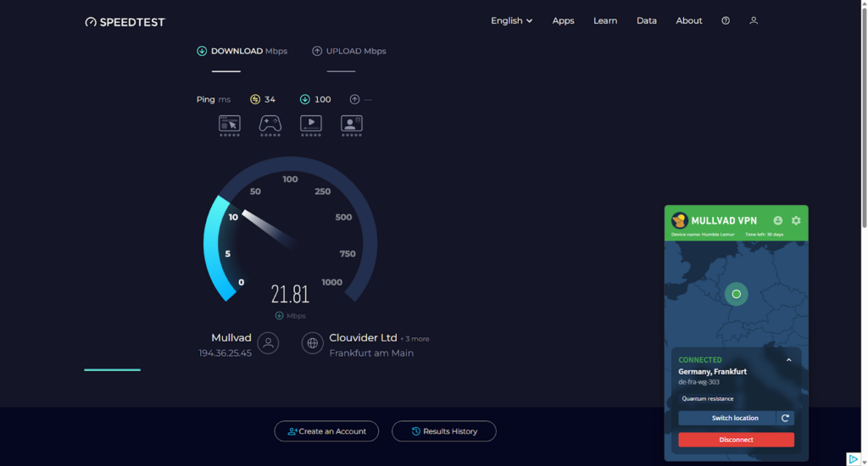Open the About menu
868x466 pixels.
click(688, 20)
